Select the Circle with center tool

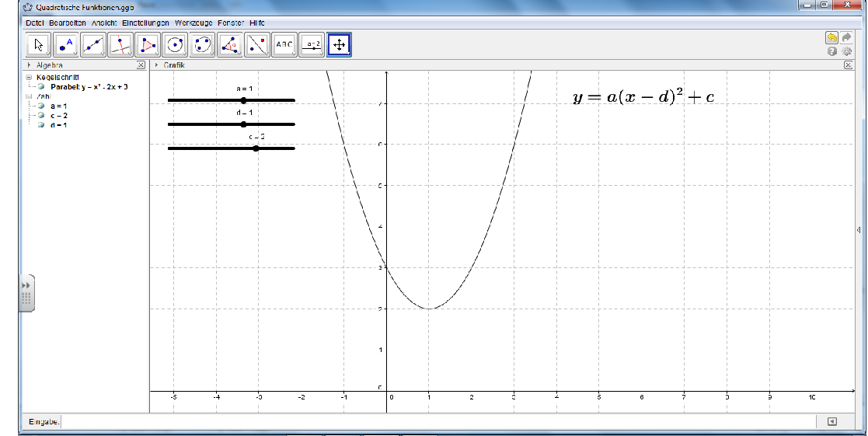point(176,45)
